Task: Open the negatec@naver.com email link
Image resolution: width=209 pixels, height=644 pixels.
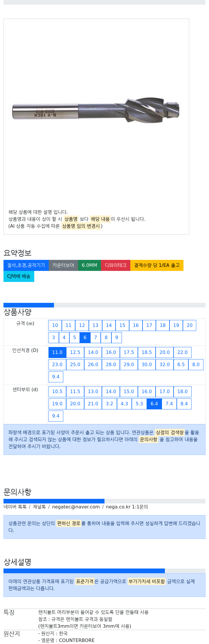Action: point(76,507)
